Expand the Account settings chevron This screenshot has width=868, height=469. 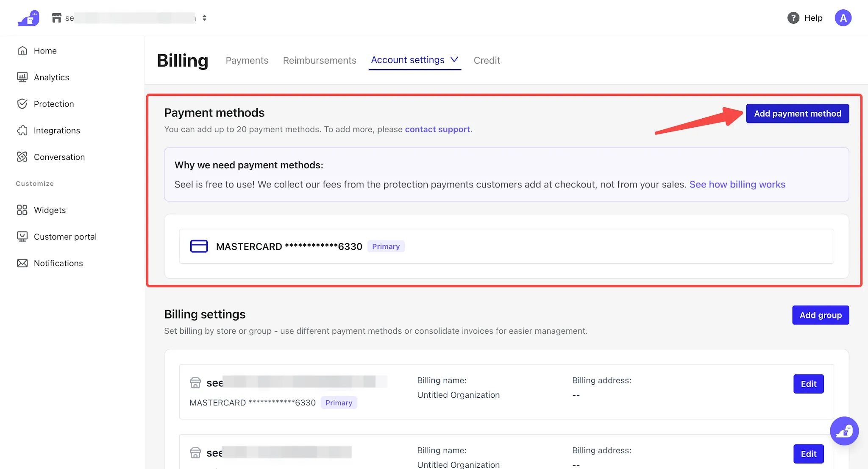tap(454, 59)
